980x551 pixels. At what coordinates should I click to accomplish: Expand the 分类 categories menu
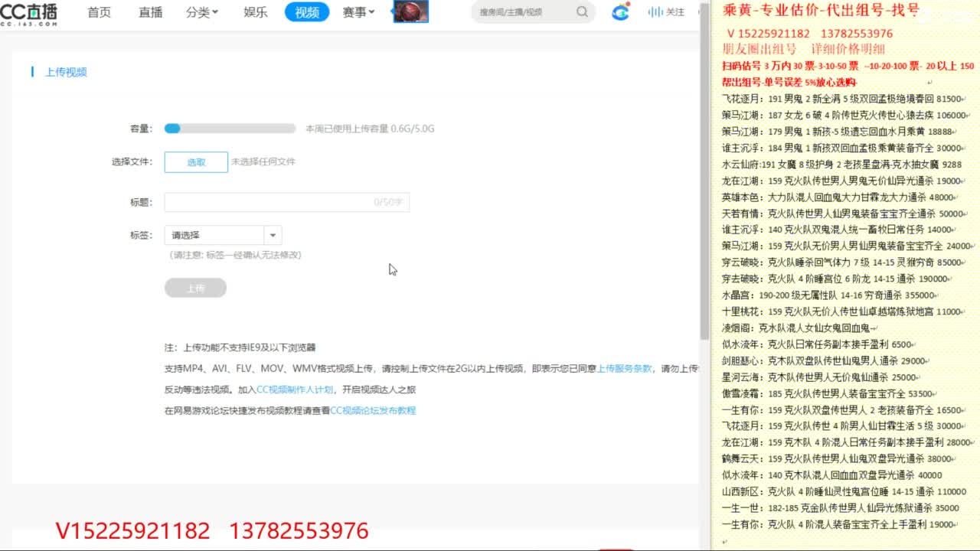click(201, 12)
